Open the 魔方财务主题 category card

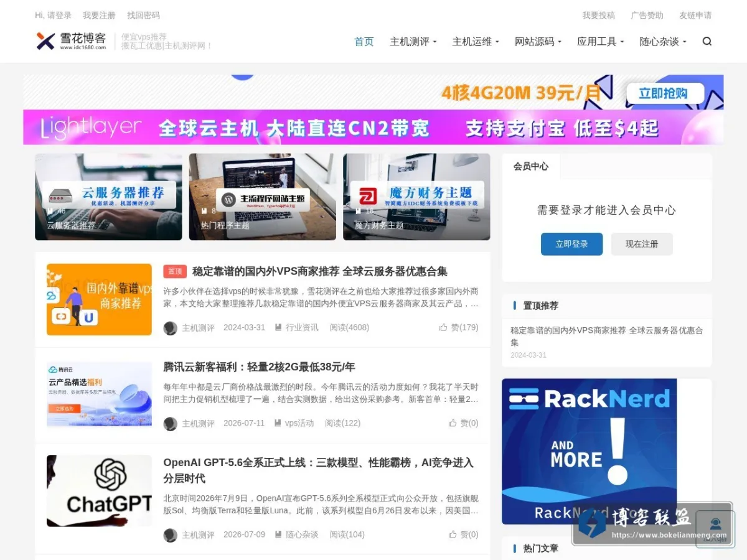coord(416,197)
